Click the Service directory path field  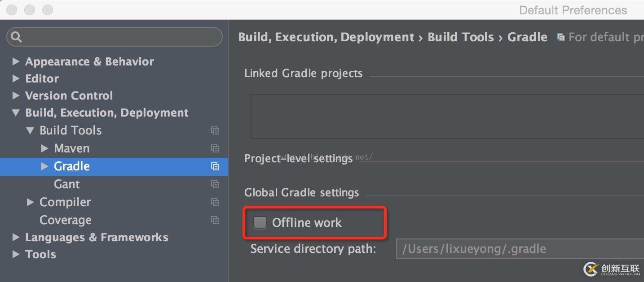coord(520,249)
